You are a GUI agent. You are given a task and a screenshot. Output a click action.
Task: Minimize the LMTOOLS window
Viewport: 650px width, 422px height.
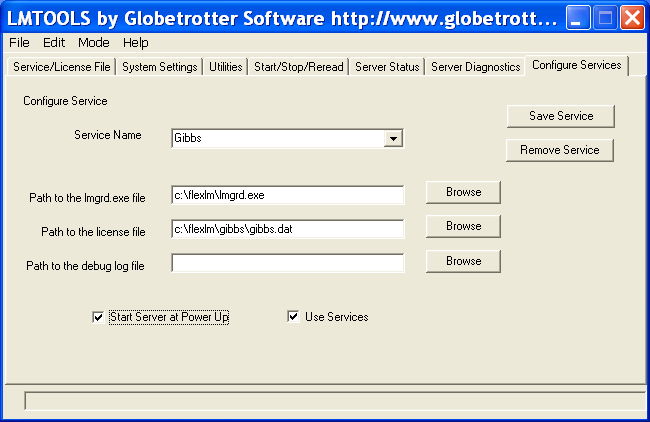[578, 18]
